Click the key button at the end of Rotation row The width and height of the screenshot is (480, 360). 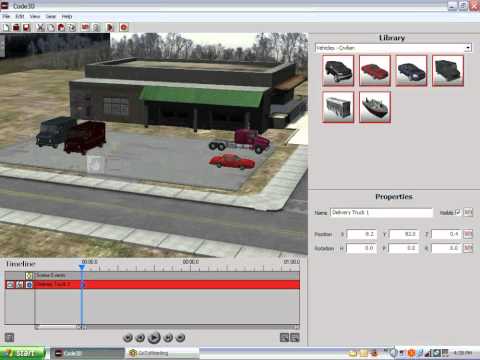point(468,248)
